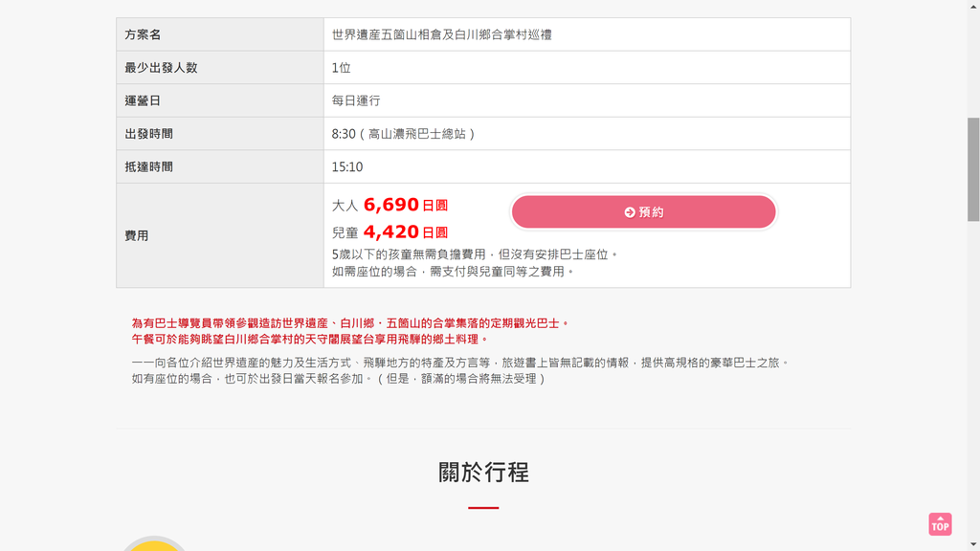
Task: Click the plan name 世界遺産五箇山相倉及白川郷合掌村巡禮
Action: [x=441, y=34]
